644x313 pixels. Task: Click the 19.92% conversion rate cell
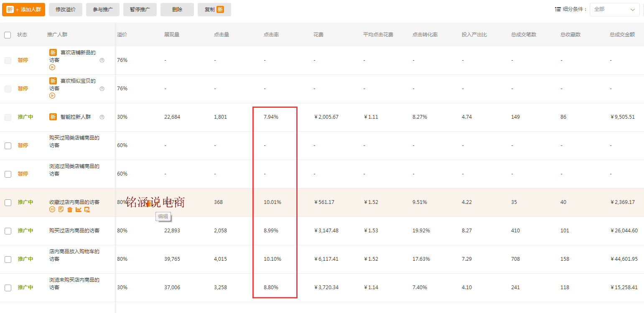coord(421,231)
